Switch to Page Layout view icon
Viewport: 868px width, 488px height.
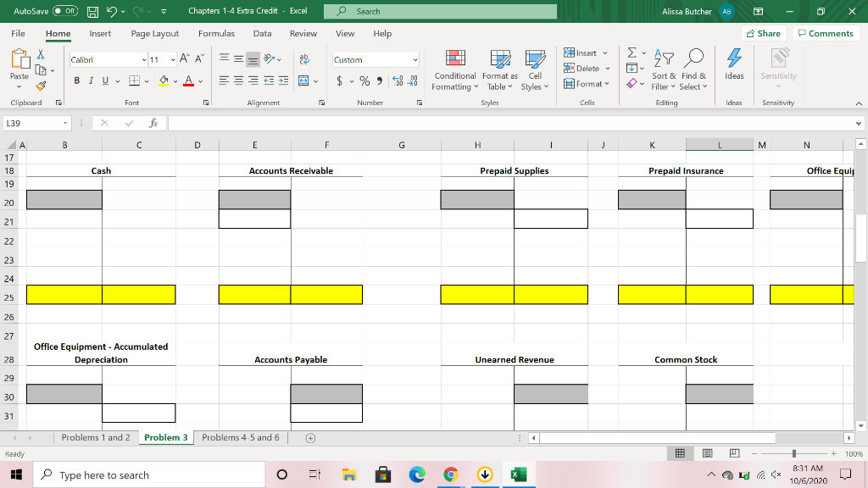707,454
